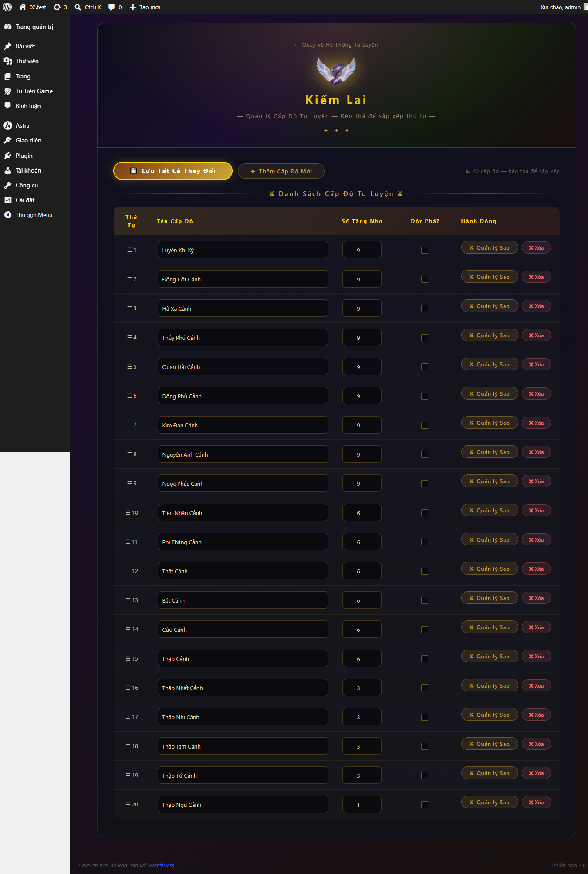
Task: Click the Số Tầng Nhỏ field of Tiên Nhân Cảnh
Action: 362,512
